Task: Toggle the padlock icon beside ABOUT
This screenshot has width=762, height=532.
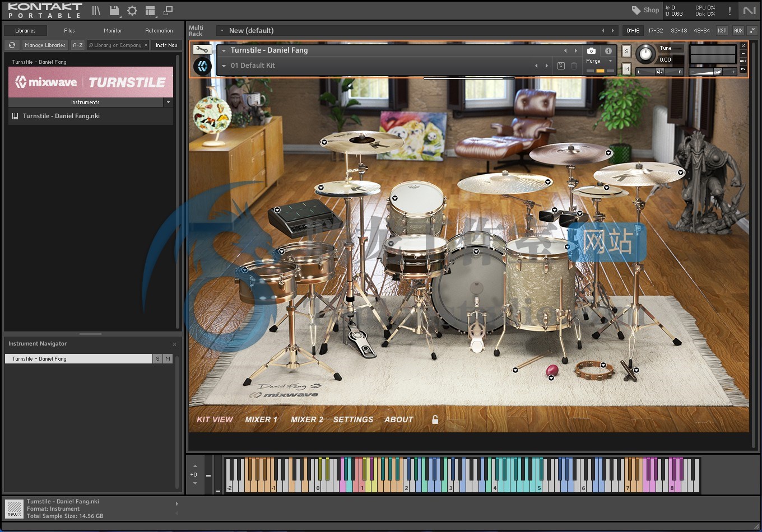Action: [435, 419]
